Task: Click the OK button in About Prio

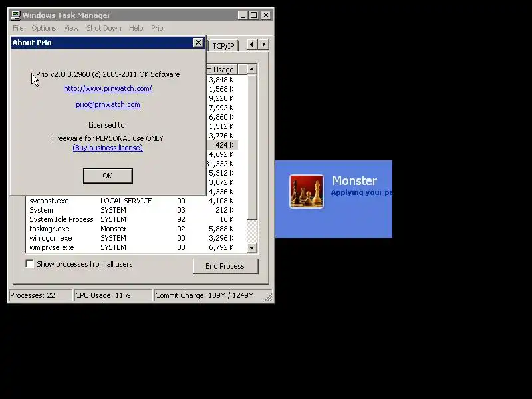Action: click(108, 176)
